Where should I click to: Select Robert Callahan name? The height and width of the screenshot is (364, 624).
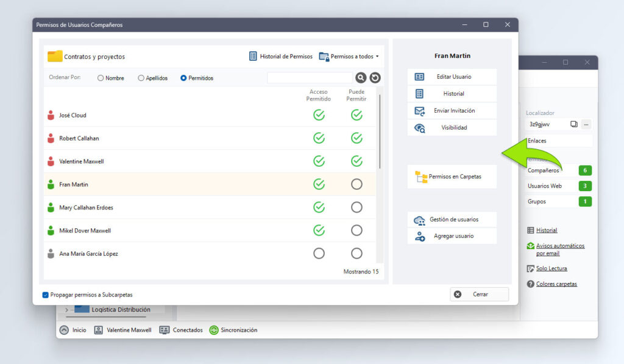[x=79, y=138]
